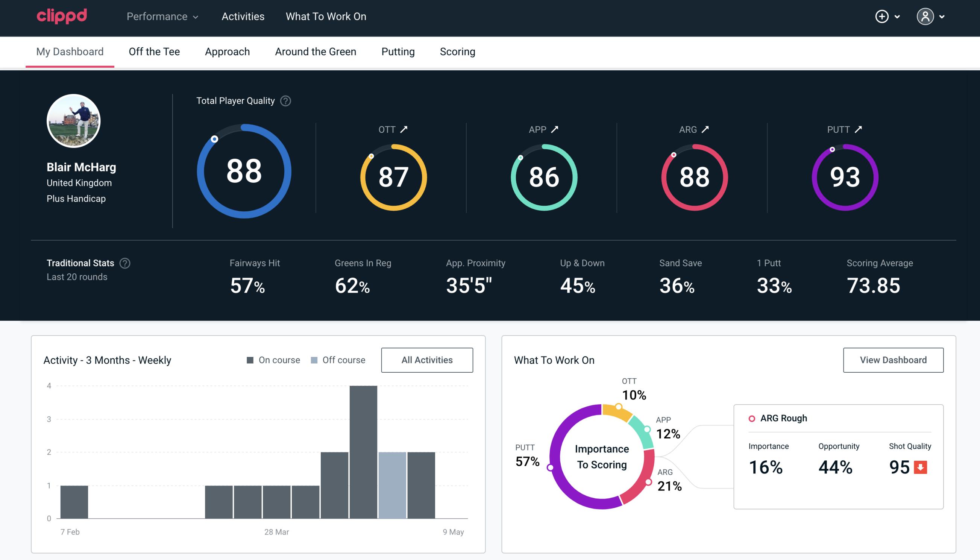Open the What To Work On page

point(326,17)
